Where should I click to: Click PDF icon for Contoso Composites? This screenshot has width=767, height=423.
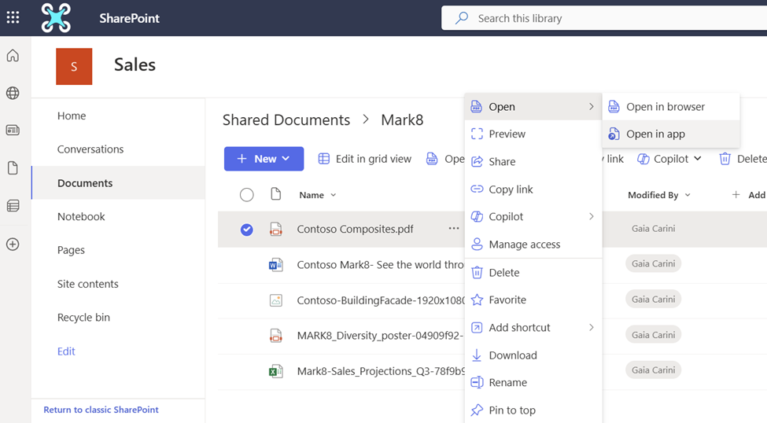click(276, 229)
